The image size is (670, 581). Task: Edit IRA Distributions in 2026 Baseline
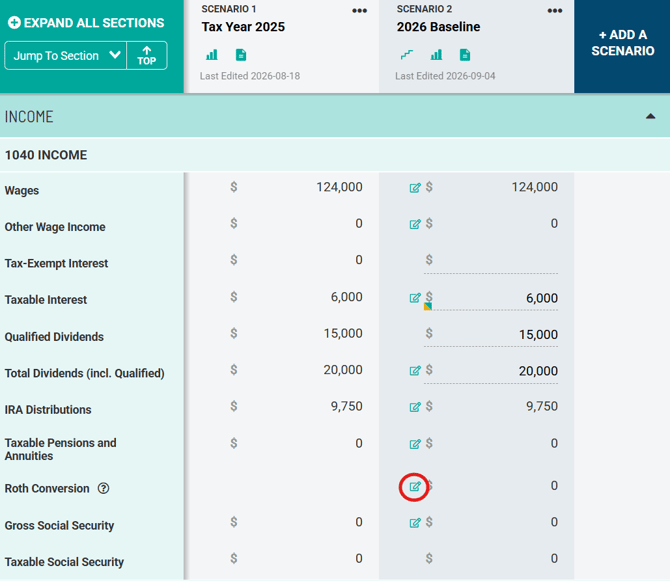415,407
